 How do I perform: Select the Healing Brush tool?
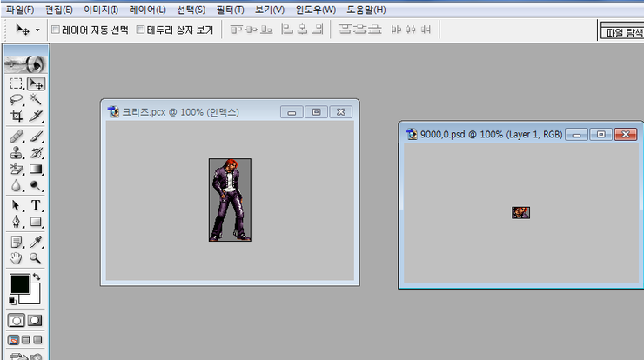pyautogui.click(x=17, y=136)
